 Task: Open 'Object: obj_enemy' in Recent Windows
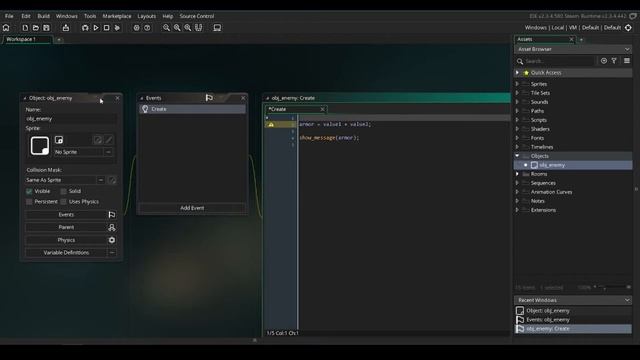point(573,311)
